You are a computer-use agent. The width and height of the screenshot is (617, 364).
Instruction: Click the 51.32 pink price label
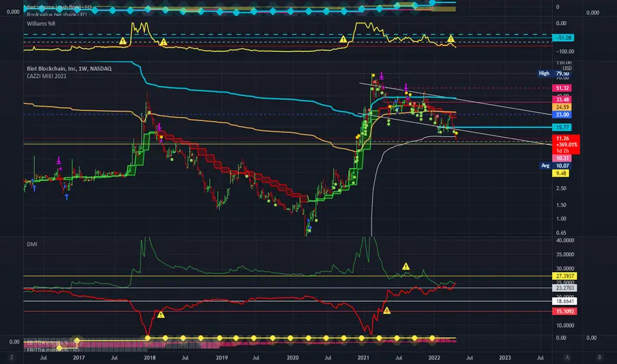coord(562,88)
